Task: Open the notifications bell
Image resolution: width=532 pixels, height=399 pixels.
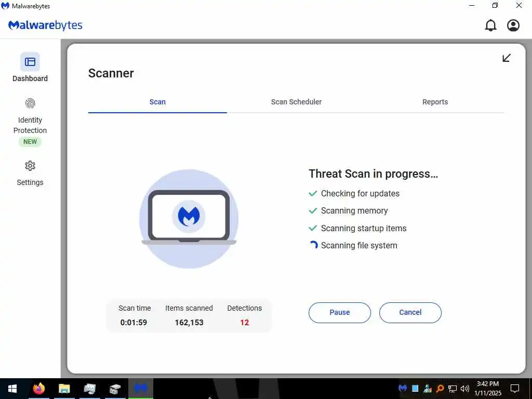Action: coord(490,25)
